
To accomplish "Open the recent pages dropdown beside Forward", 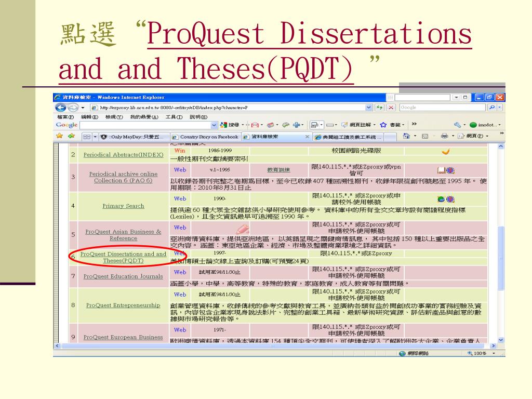I will [x=83, y=108].
